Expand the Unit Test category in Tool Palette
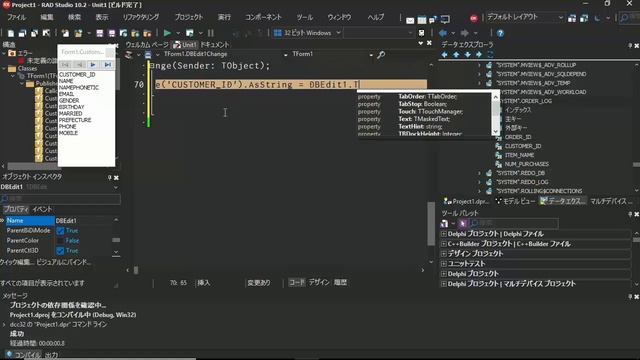This screenshot has height=360, width=640. (444, 264)
